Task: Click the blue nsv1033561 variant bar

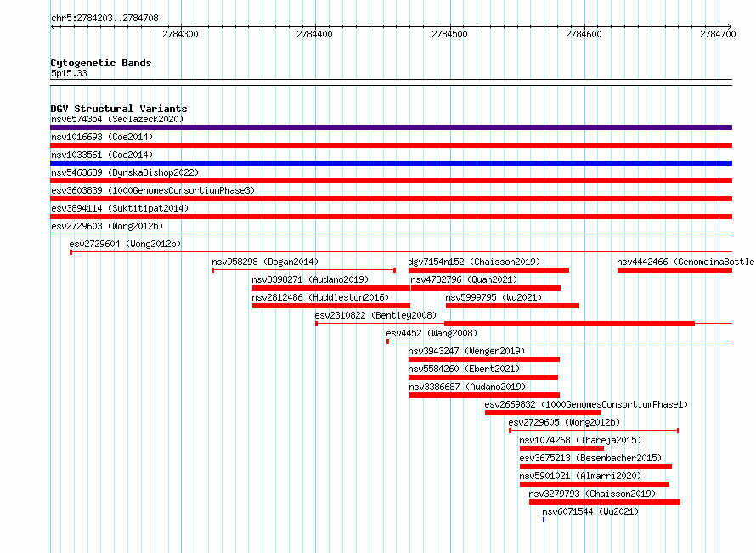Action: [x=391, y=163]
